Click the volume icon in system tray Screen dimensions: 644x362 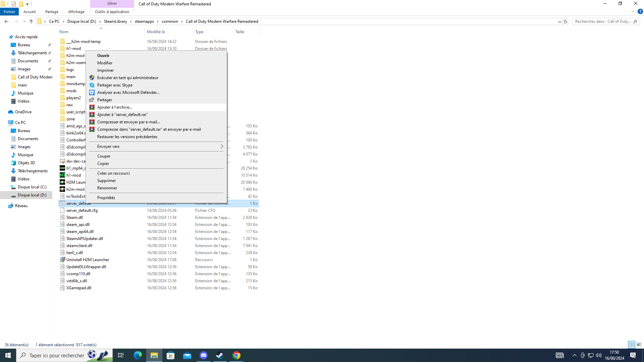point(599,355)
